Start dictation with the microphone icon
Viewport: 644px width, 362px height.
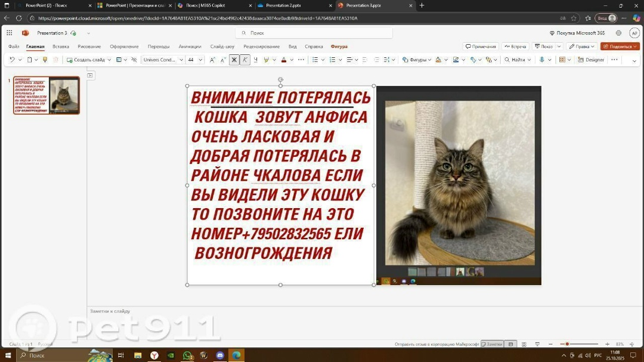click(541, 60)
